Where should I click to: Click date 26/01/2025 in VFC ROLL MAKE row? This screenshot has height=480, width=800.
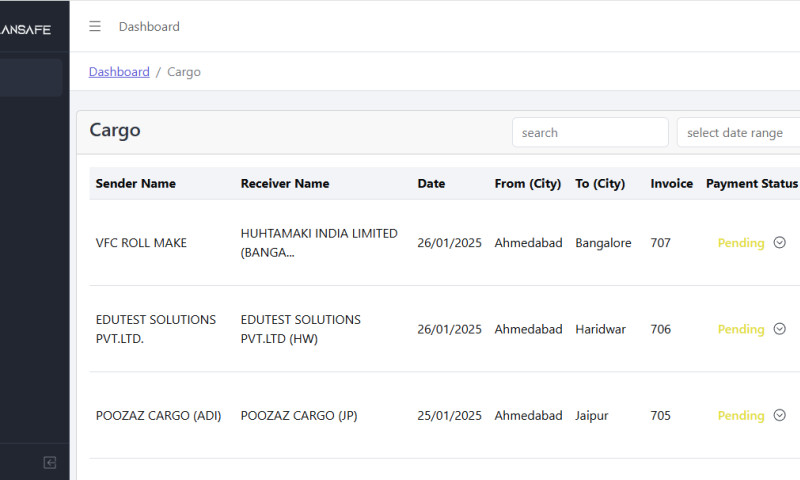click(x=449, y=243)
